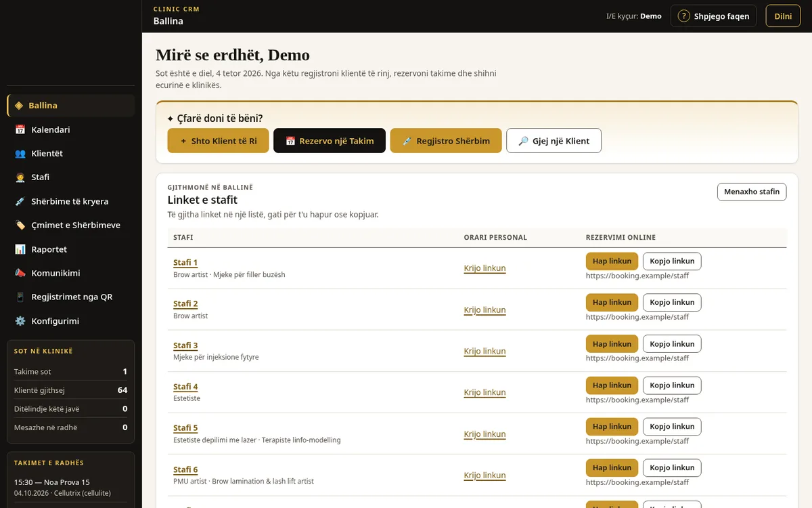Viewport: 812px width, 508px height.
Task: Click the Stafi person icon
Action: tap(20, 177)
